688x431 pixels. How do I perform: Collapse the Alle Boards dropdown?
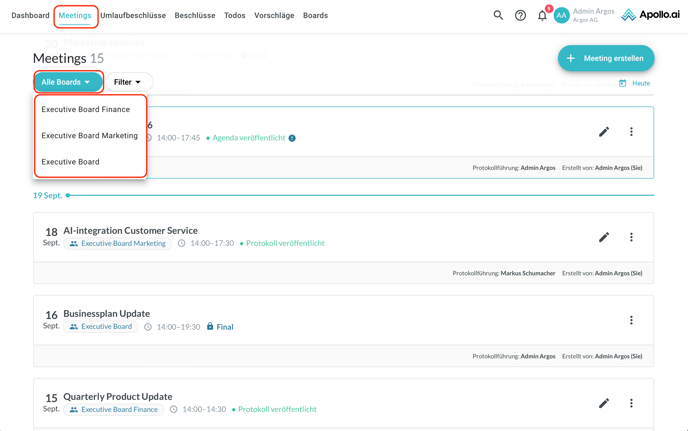point(67,82)
